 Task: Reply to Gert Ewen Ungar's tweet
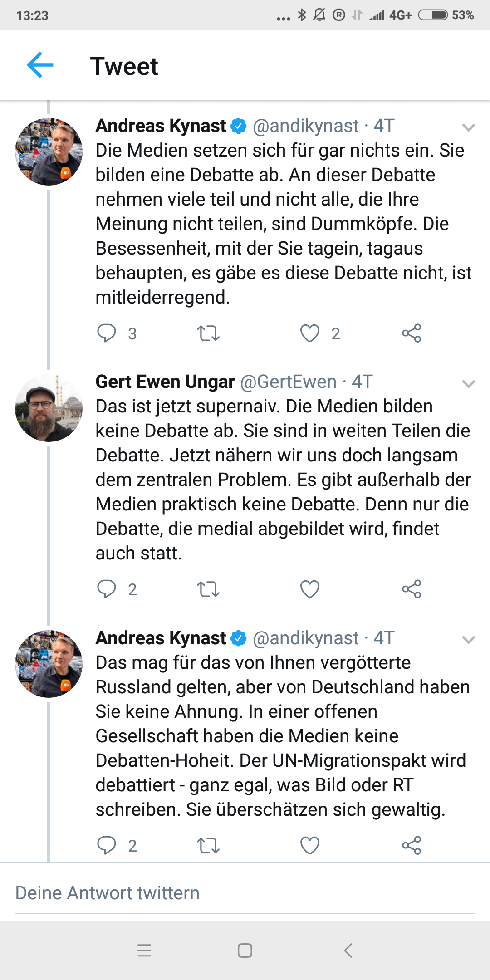107,589
